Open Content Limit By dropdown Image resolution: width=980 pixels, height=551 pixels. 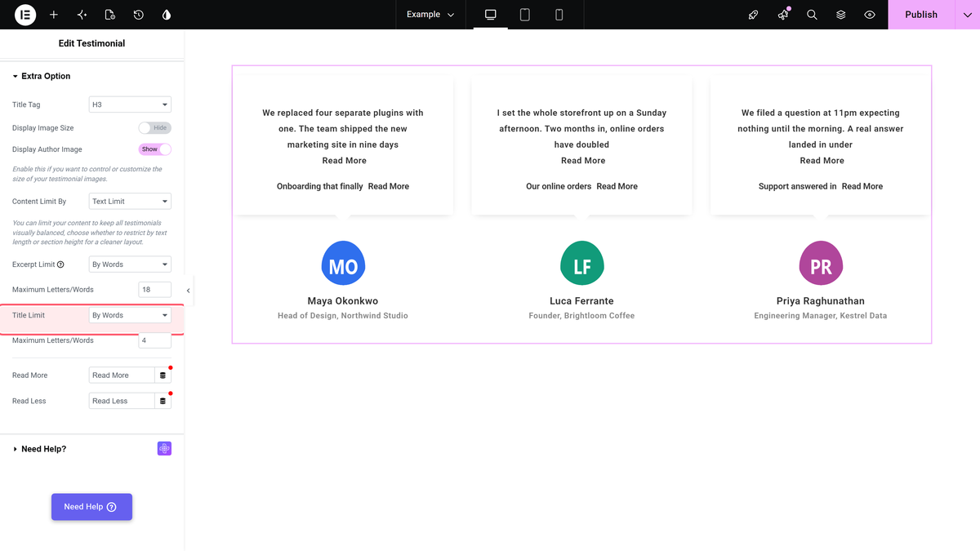(x=130, y=201)
